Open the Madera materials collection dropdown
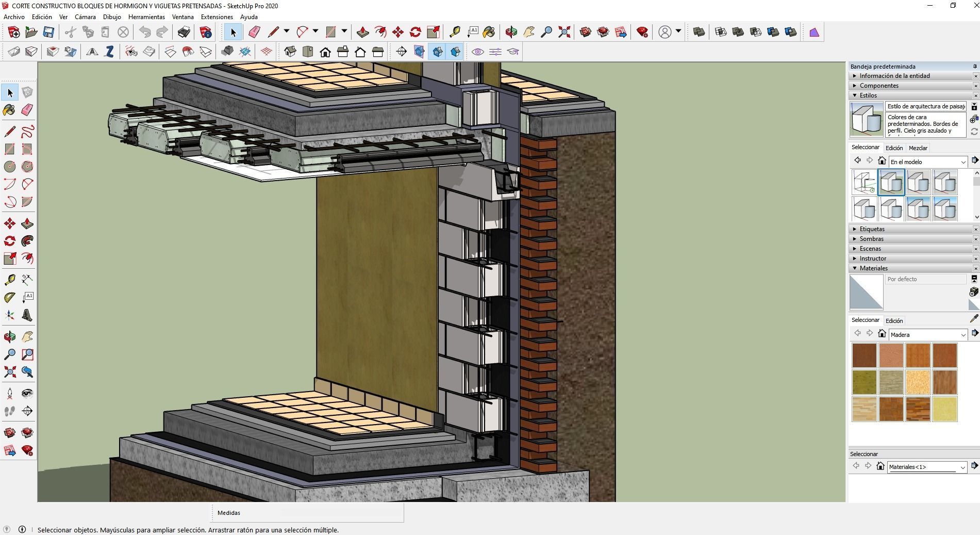The width and height of the screenshot is (980, 535). [927, 335]
